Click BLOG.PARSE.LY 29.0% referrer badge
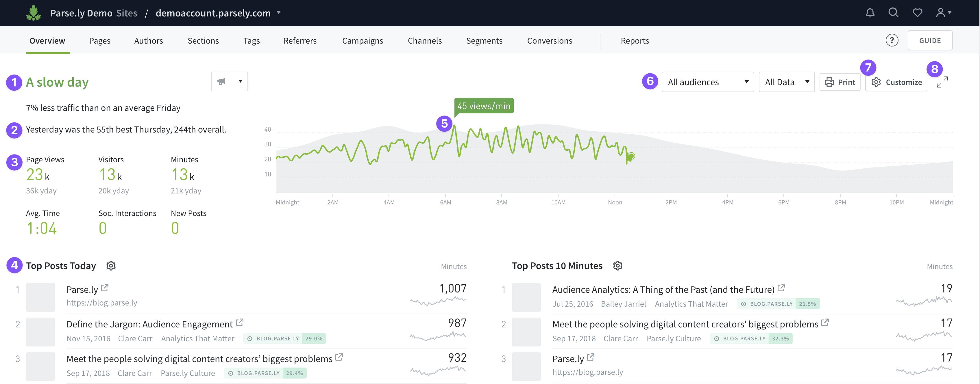Screen dimensions: 980x384 click(284, 338)
